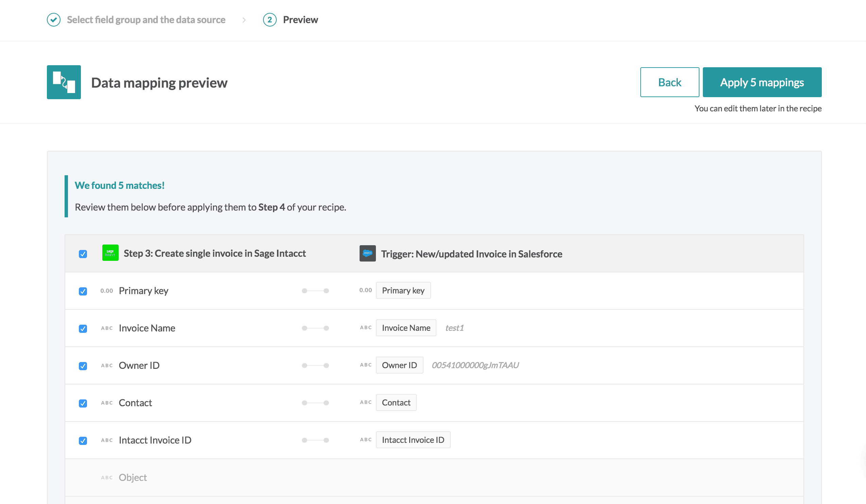
Task: Click the Apply 5 mappings button
Action: [762, 83]
